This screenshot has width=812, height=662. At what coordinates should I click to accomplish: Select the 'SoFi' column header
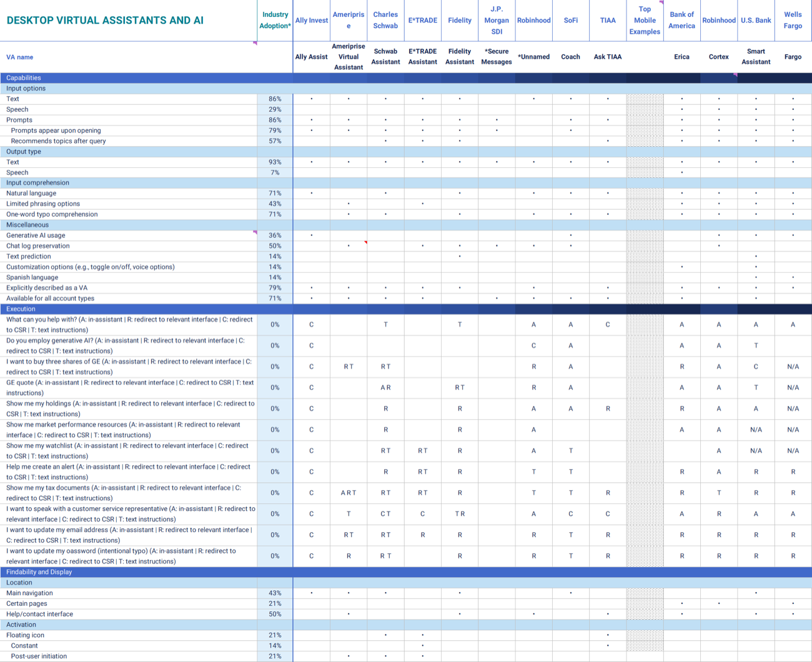coord(571,21)
